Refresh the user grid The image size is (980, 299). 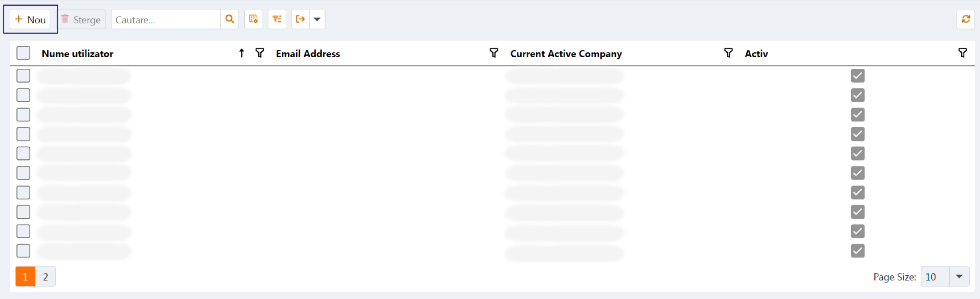tap(966, 19)
